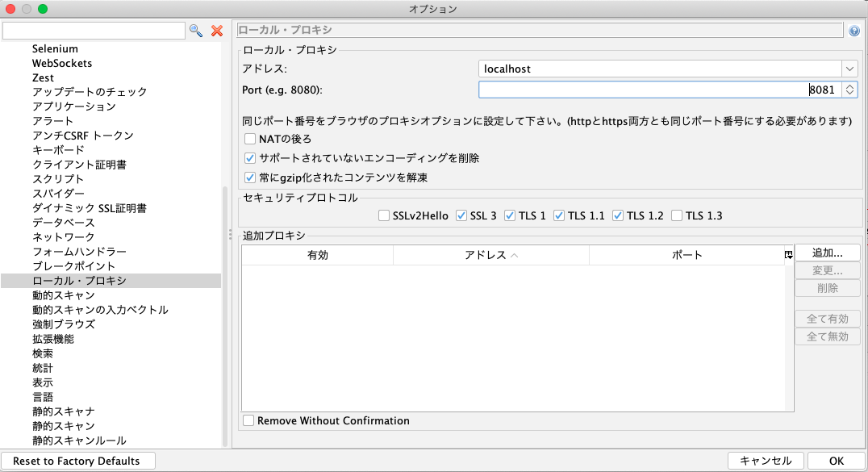The height and width of the screenshot is (472, 868).
Task: Sort by the アドレス column header
Action: click(491, 255)
